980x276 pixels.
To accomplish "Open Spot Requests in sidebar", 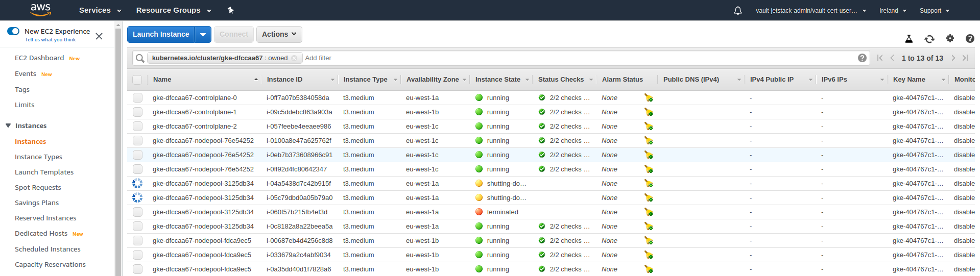I will click(x=38, y=187).
